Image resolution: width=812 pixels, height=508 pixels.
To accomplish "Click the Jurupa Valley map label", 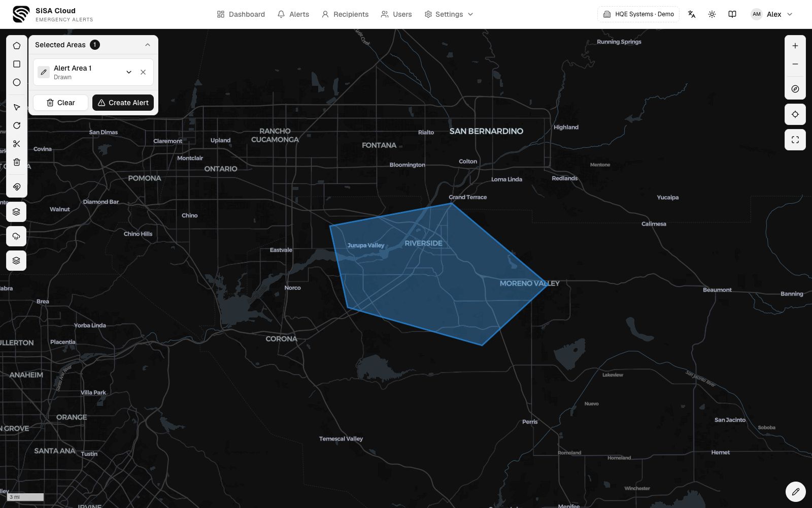I will point(366,245).
